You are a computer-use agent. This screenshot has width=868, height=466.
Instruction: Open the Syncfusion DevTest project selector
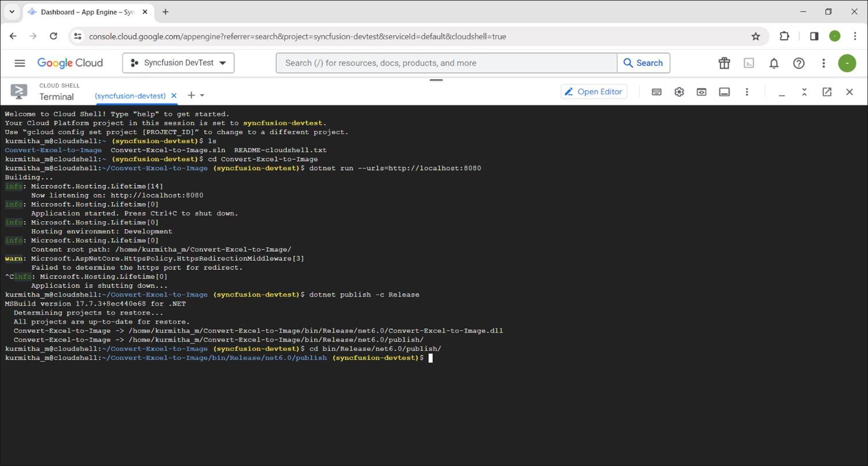coord(178,63)
